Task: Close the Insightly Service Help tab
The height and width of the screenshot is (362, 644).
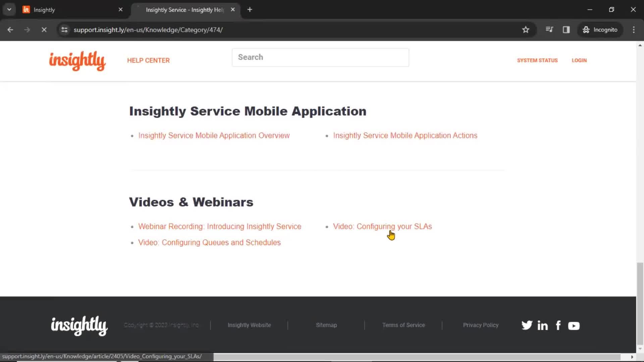Action: (x=233, y=10)
